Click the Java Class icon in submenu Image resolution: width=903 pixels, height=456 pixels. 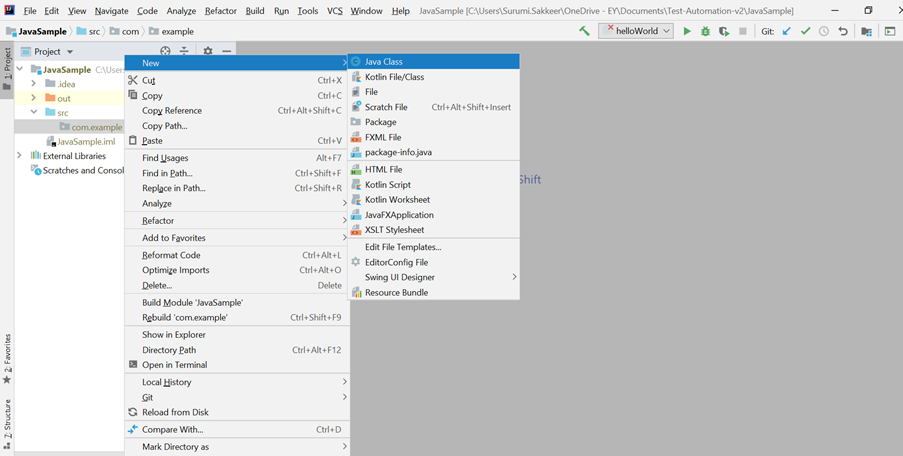point(356,62)
